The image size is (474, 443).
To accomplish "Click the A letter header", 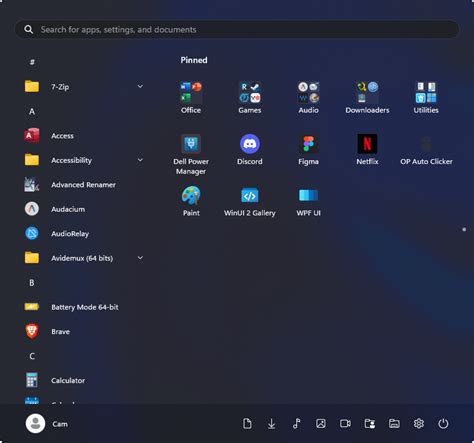I will [x=32, y=111].
